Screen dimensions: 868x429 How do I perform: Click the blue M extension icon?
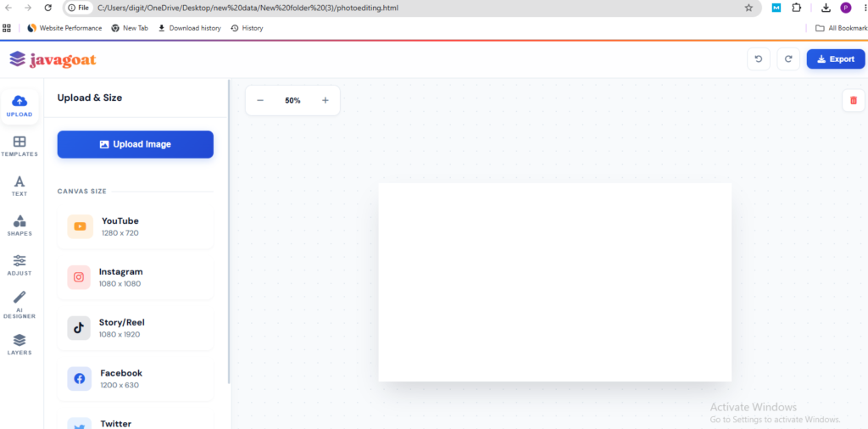[776, 8]
